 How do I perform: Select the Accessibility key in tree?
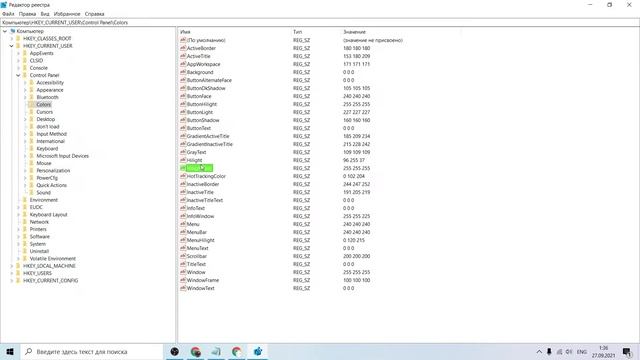click(50, 82)
